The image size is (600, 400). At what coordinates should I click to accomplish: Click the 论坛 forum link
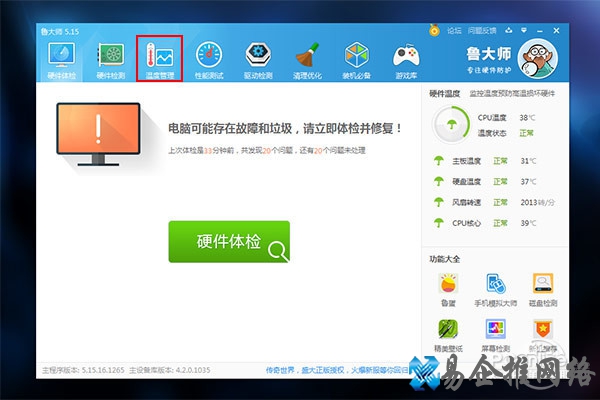click(x=455, y=31)
